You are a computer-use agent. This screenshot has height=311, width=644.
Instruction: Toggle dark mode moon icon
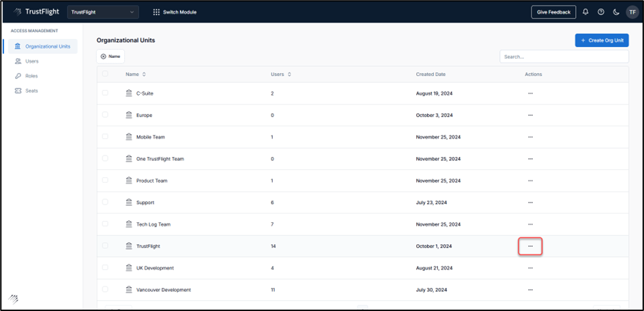coord(616,12)
